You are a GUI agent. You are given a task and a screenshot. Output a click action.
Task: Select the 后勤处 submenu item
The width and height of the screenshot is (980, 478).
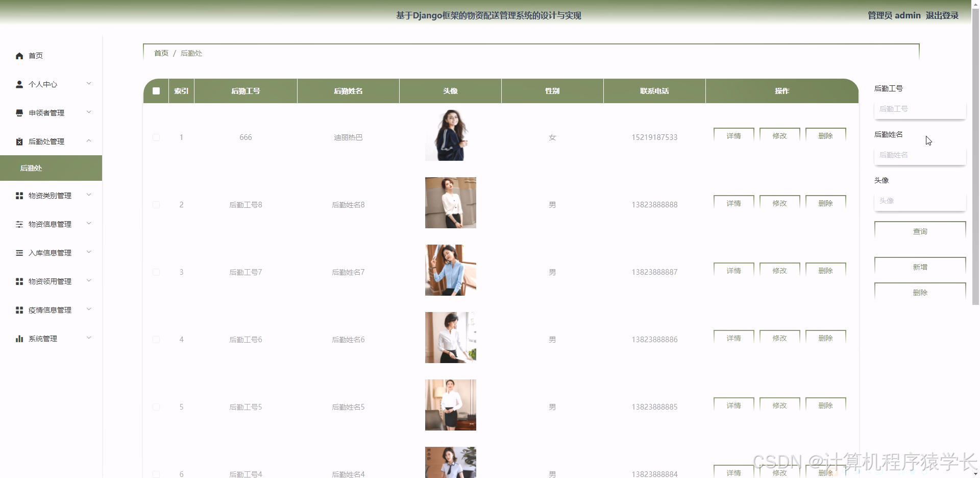pos(51,168)
